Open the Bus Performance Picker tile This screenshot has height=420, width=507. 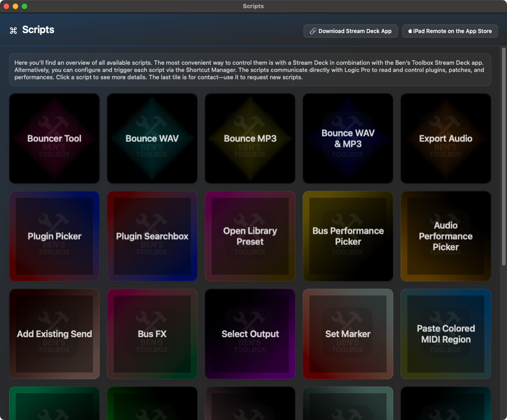click(x=348, y=236)
